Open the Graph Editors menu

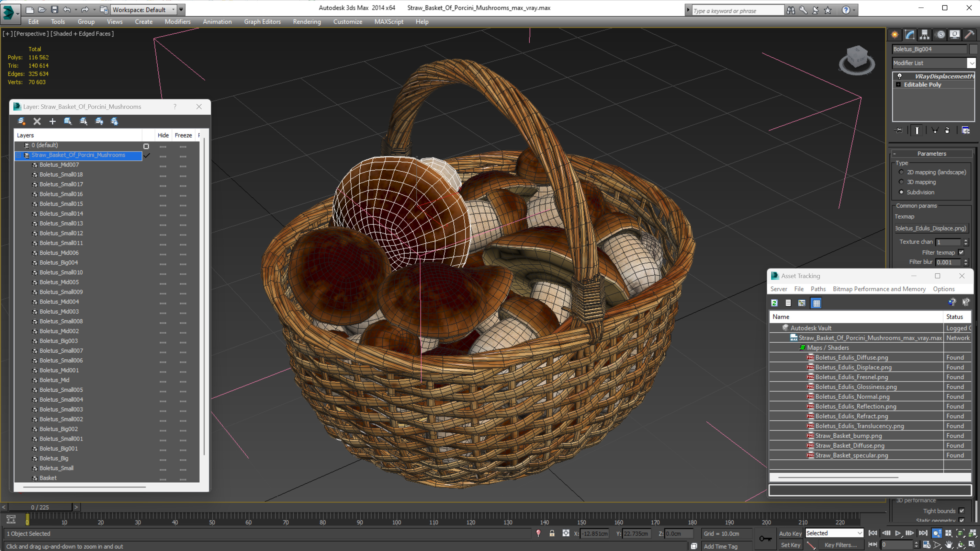(x=262, y=22)
